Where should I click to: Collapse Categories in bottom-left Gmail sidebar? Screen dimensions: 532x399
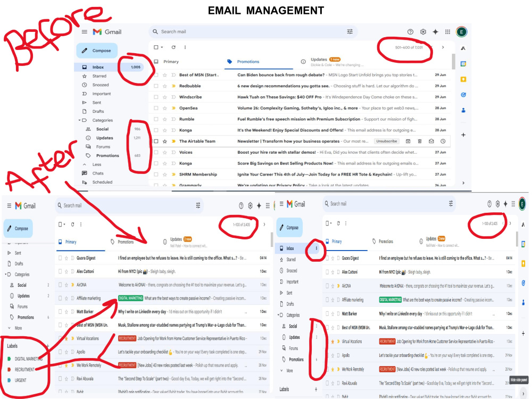[5, 275]
